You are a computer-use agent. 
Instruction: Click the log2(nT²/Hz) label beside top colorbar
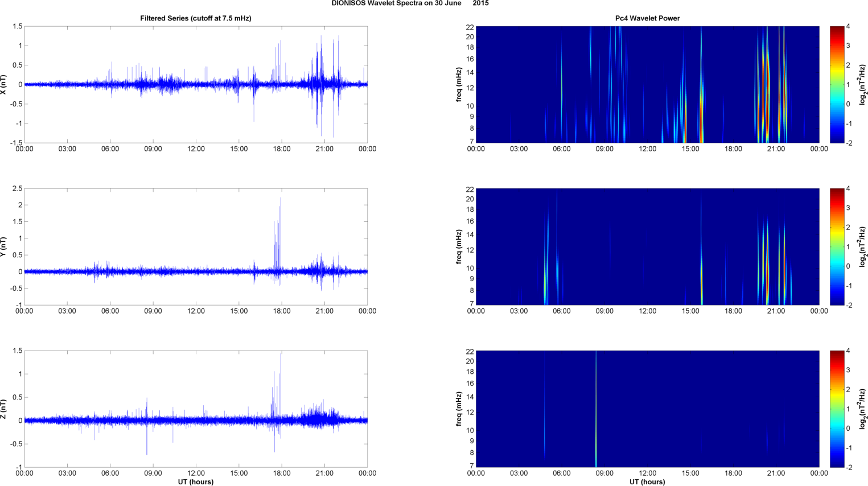coord(863,84)
